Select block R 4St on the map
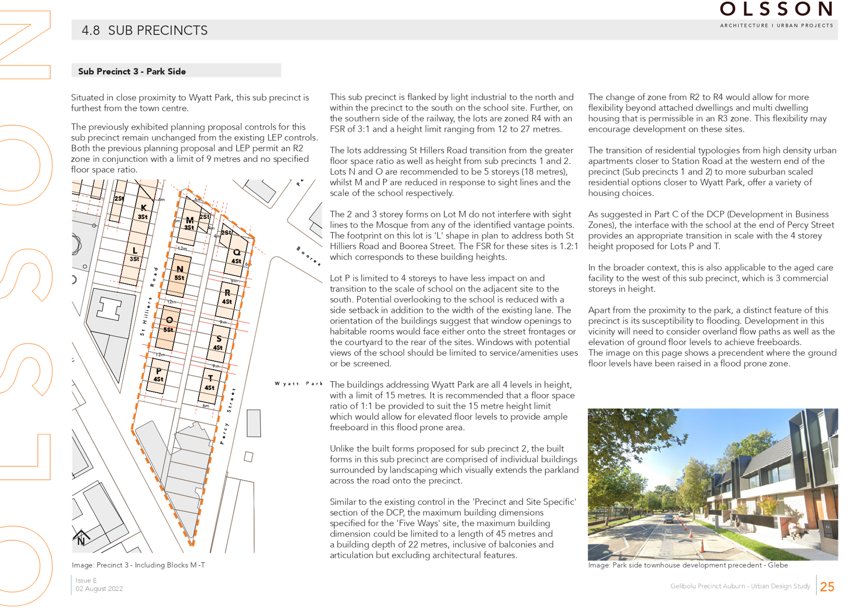 (x=227, y=297)
